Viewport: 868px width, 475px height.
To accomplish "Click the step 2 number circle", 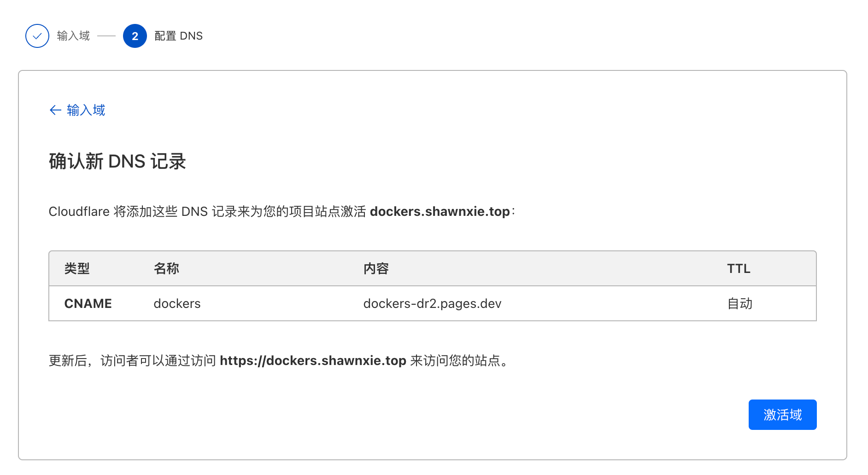I will pyautogui.click(x=135, y=36).
